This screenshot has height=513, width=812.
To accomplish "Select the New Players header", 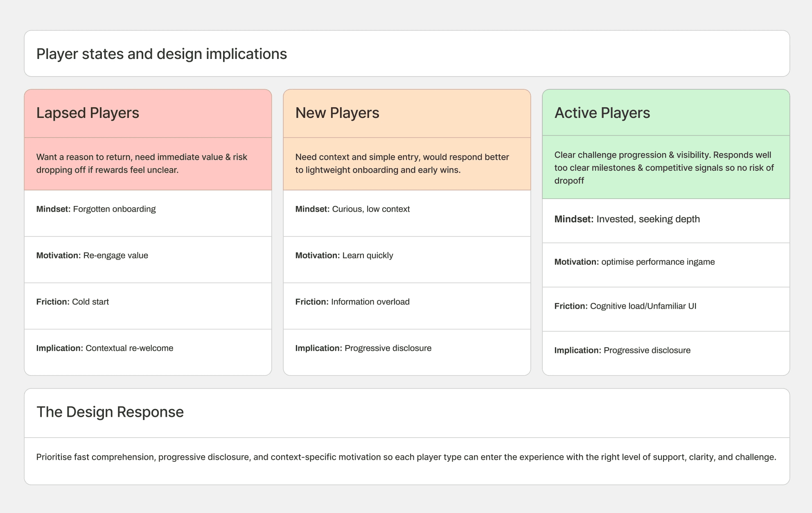I will (x=337, y=113).
